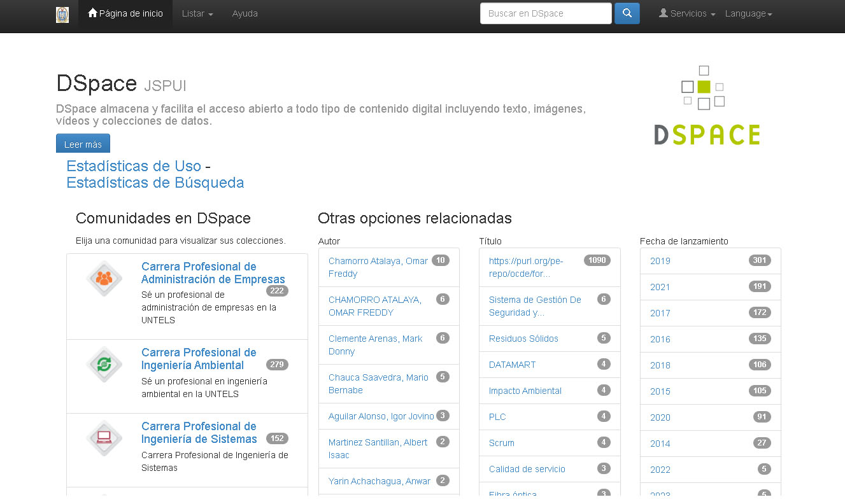Filter by author CHAMORRO ATALAYA, OMAR FREDDY uppercase
The height and width of the screenshot is (504, 845).
375,306
